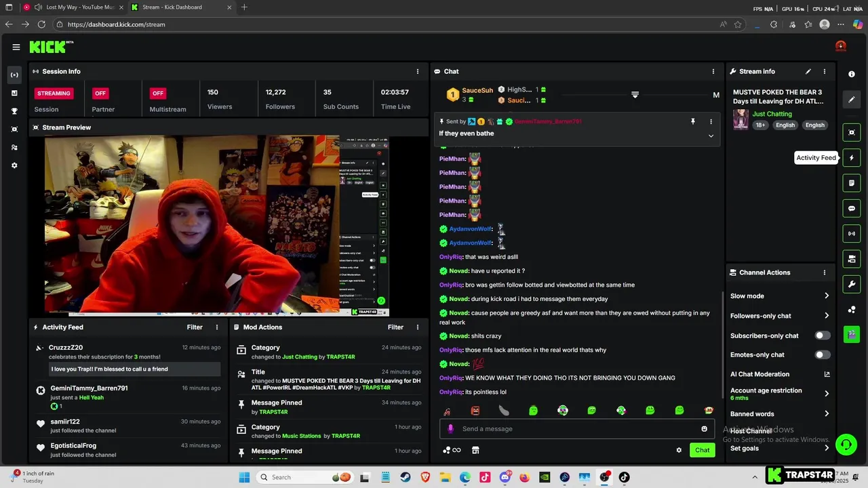Open the Activity Feed three-dot menu
868x488 pixels.
coord(217,327)
